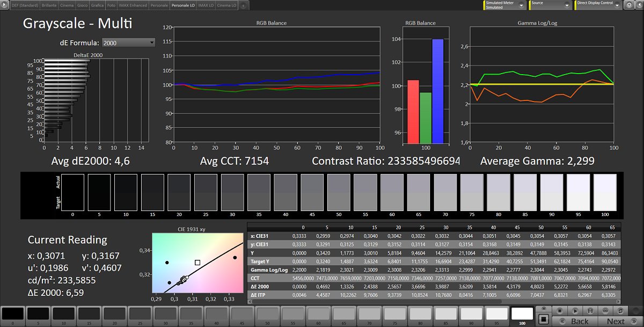Click the Back button

574,321
